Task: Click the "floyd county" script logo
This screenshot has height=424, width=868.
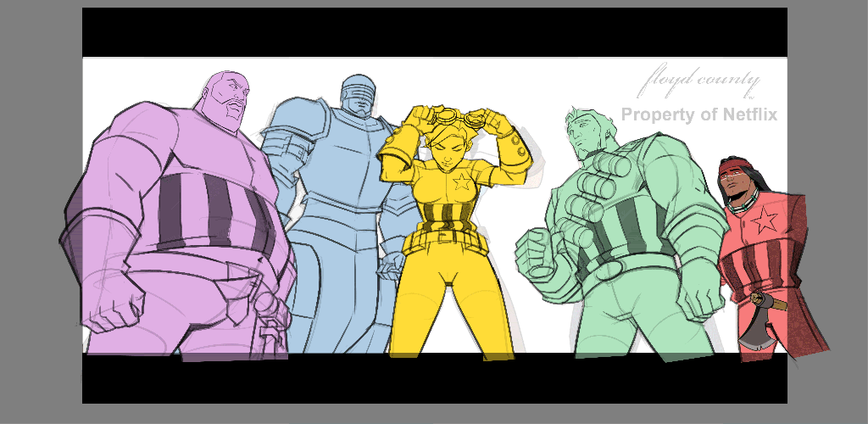Action: click(699, 82)
